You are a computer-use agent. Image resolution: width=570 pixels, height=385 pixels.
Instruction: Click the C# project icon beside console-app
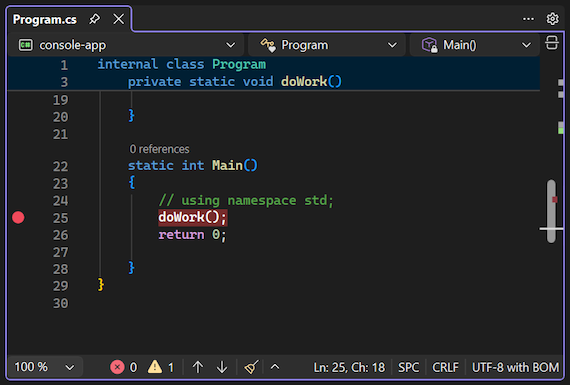click(x=26, y=45)
